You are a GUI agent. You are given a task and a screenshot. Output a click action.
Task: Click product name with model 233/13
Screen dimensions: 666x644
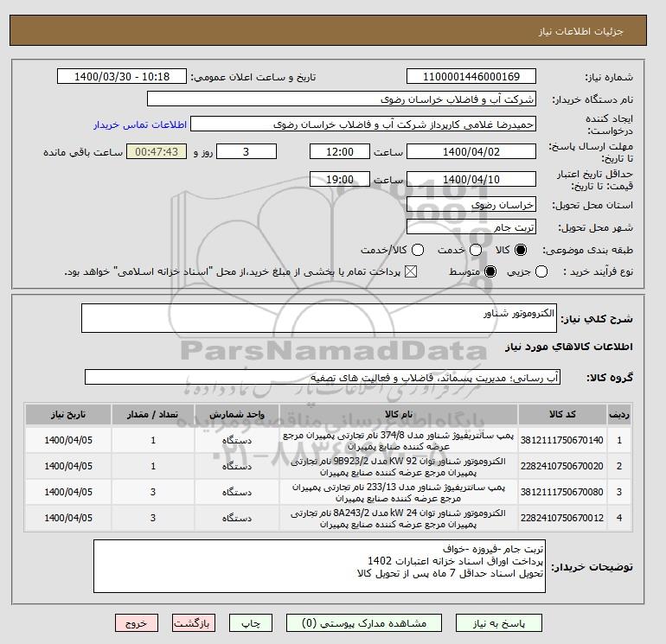pyautogui.click(x=399, y=493)
